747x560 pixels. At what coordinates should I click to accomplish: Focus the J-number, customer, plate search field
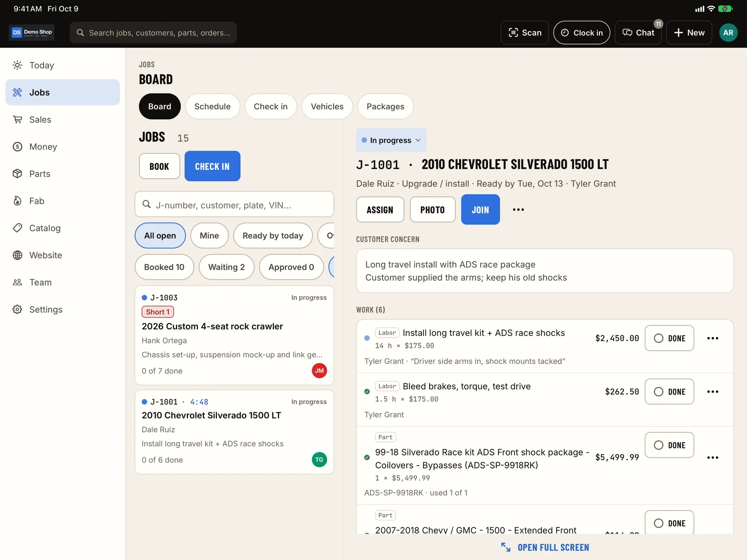pyautogui.click(x=234, y=204)
